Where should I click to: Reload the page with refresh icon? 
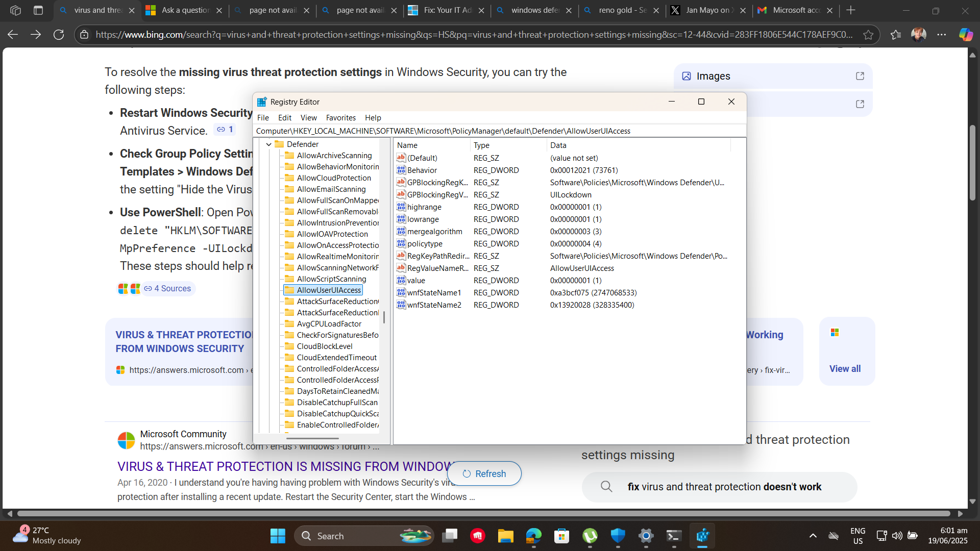click(x=59, y=35)
